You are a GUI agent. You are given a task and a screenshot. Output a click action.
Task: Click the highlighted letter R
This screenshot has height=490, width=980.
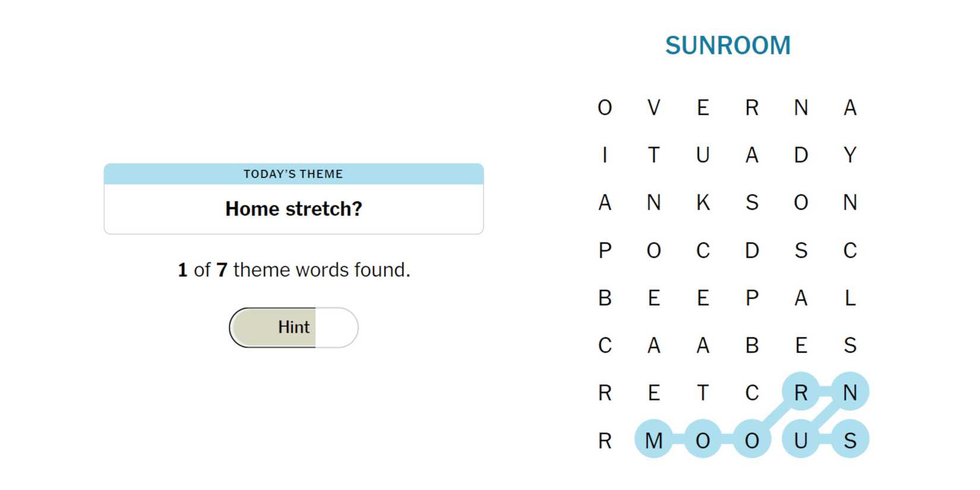coord(801,393)
